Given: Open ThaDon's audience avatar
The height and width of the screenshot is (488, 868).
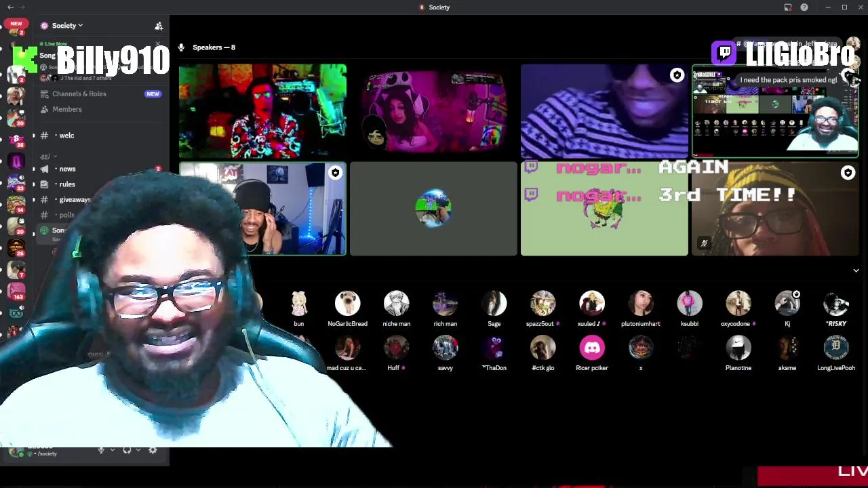Looking at the screenshot, I should (x=494, y=348).
